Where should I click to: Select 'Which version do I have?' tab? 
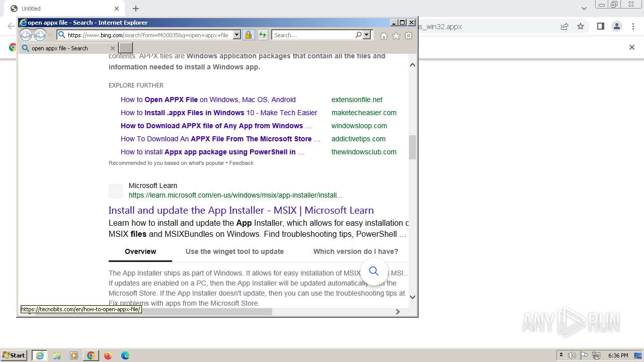click(356, 251)
